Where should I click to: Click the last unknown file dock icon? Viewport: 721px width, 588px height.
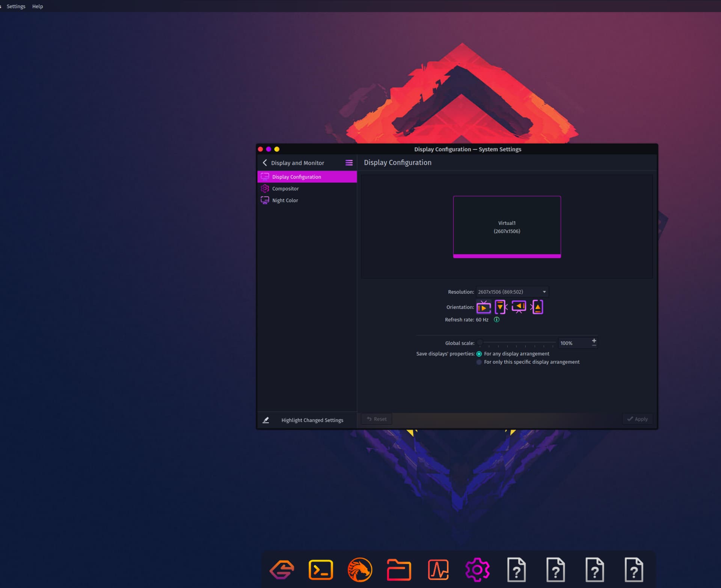[634, 570]
